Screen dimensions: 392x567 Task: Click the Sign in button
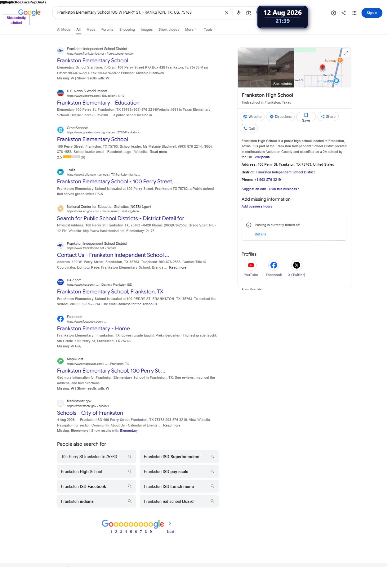[x=372, y=13]
